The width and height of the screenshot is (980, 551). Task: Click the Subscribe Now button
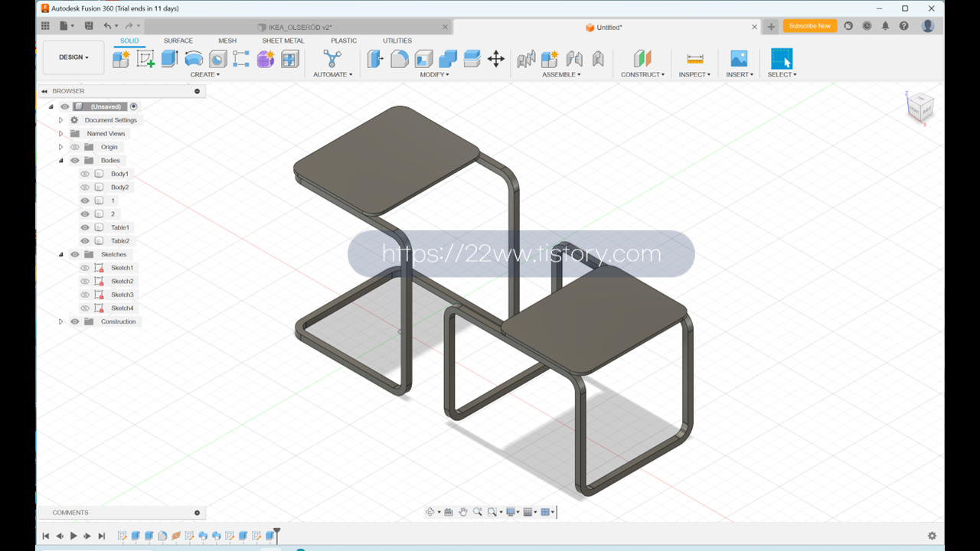tap(809, 26)
